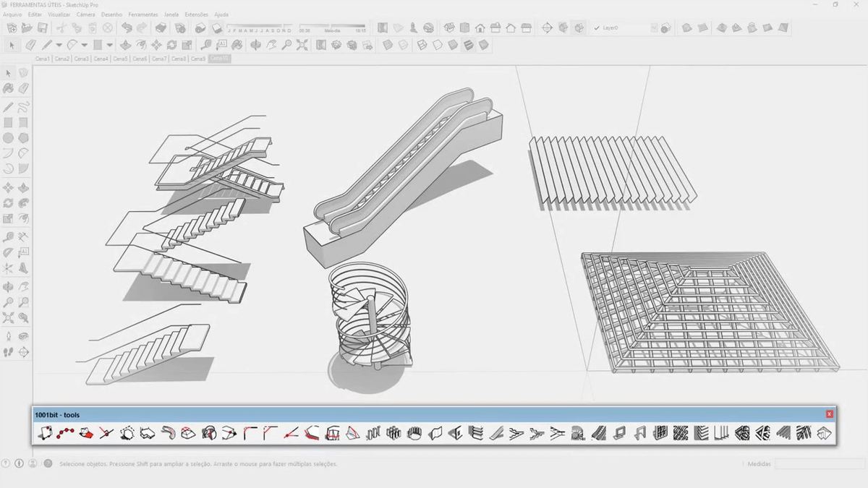Close the 1001bit tools panel
This screenshot has width=868, height=488.
coord(829,414)
